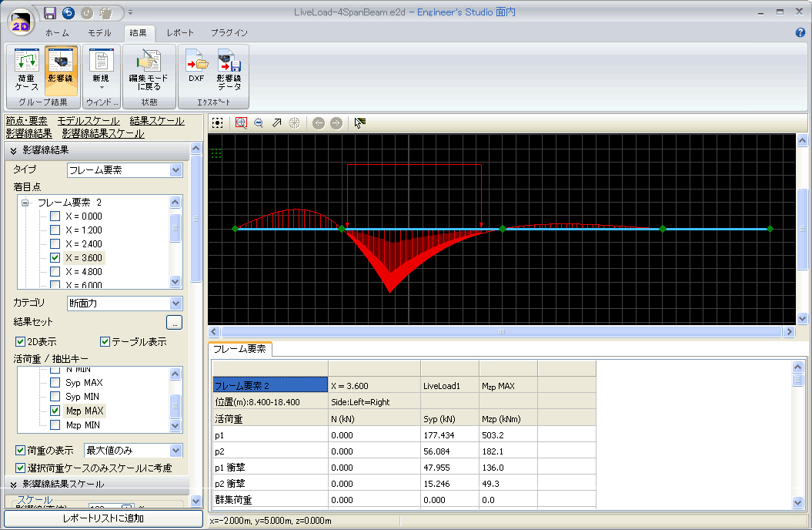812x530 pixels.
Task: Click the モデルスケール link
Action: 89,121
